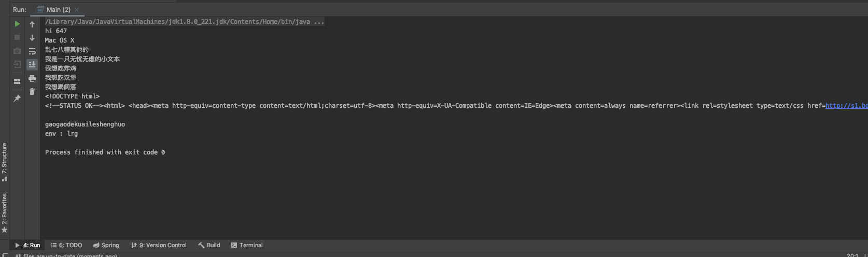Click the '<!DOCTYPE html>' output line
This screenshot has width=868, height=257.
[72, 96]
